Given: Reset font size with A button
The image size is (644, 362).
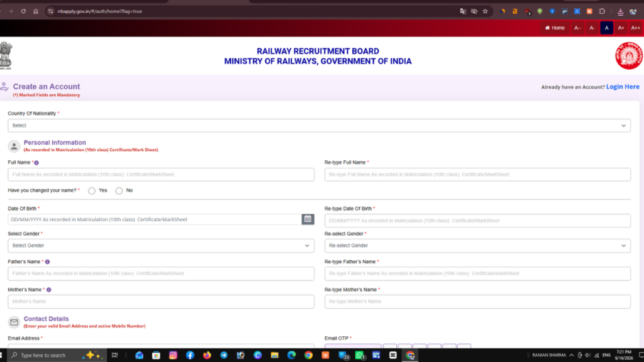Looking at the screenshot, I should [607, 28].
